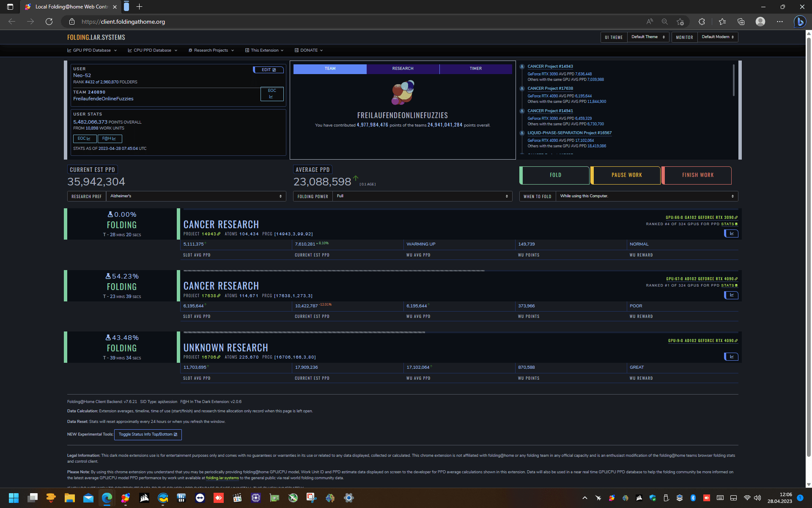Show hidden tray icons chevron
812x508 pixels.
585,498
